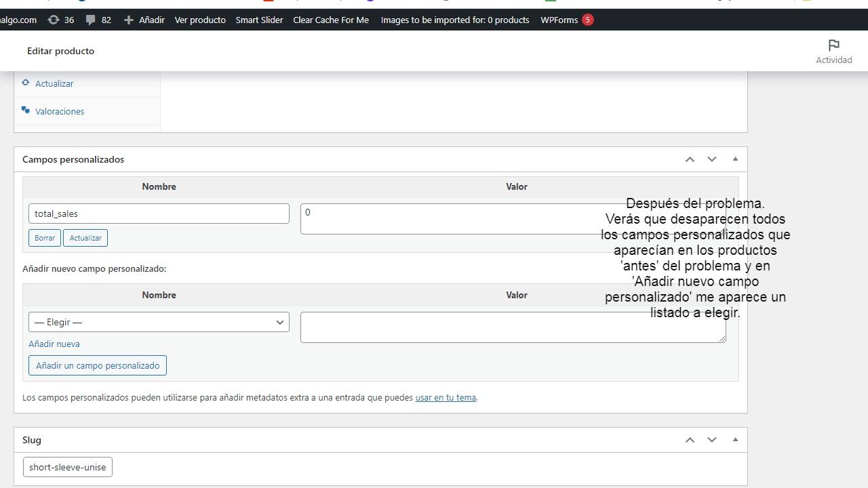Collapse the Campos personalizados panel
This screenshot has width=868, height=488.
[x=735, y=159]
